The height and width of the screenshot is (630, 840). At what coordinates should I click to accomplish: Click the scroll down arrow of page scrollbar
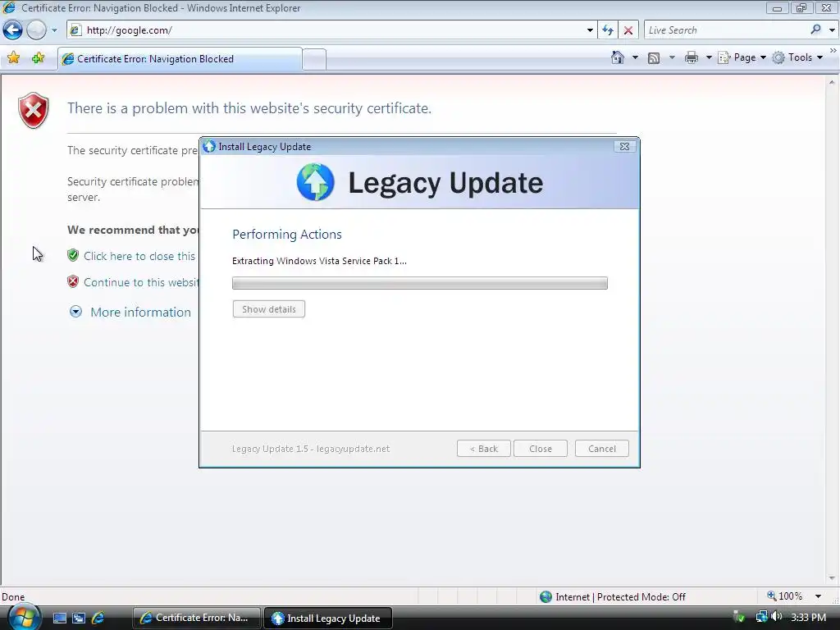(832, 578)
